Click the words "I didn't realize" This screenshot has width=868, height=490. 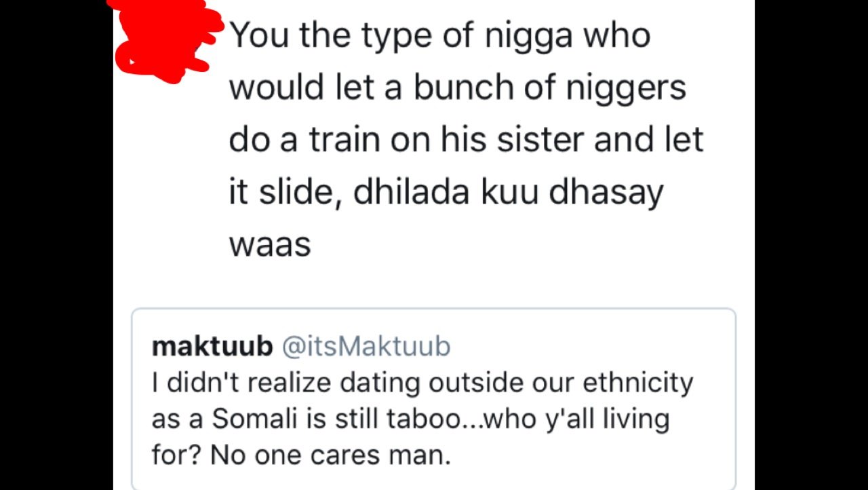[x=242, y=383]
